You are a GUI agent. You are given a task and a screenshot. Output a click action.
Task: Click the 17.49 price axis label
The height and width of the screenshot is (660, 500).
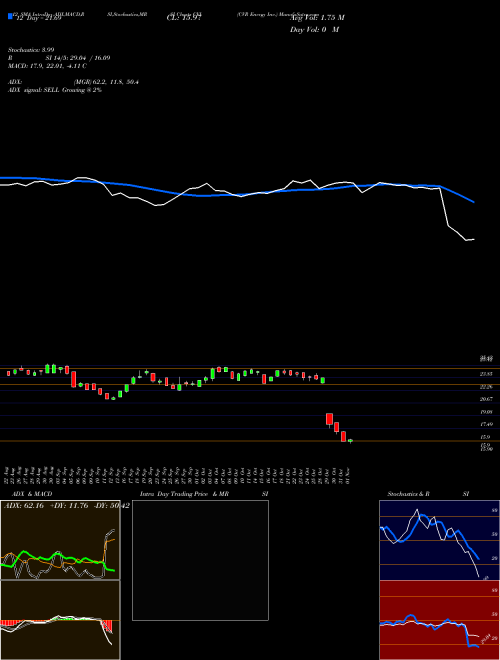point(487,424)
